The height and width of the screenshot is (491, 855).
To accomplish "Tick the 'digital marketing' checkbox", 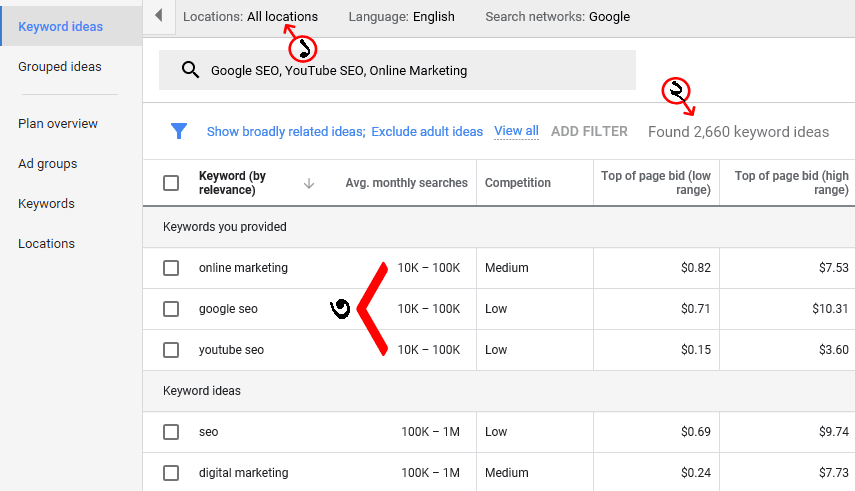I will [171, 473].
